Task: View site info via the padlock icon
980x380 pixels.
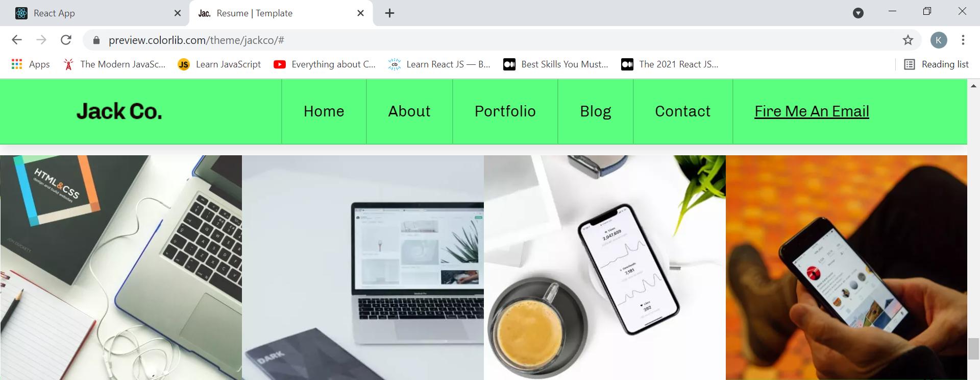Action: pos(96,40)
